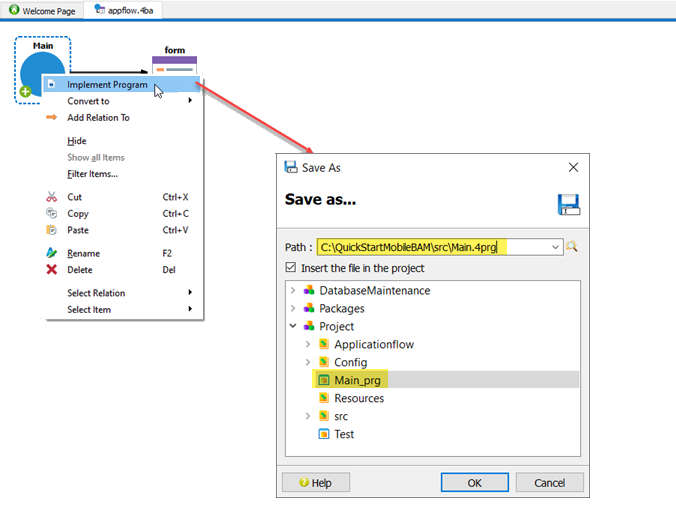
Task: Expand the DatabaseMaintenance tree node
Action: 293,290
